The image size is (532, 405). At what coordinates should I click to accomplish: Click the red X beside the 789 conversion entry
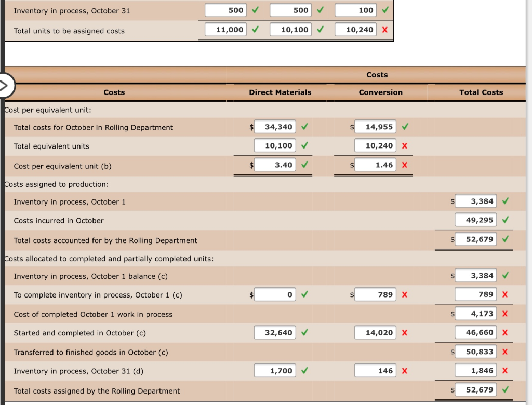(x=405, y=294)
